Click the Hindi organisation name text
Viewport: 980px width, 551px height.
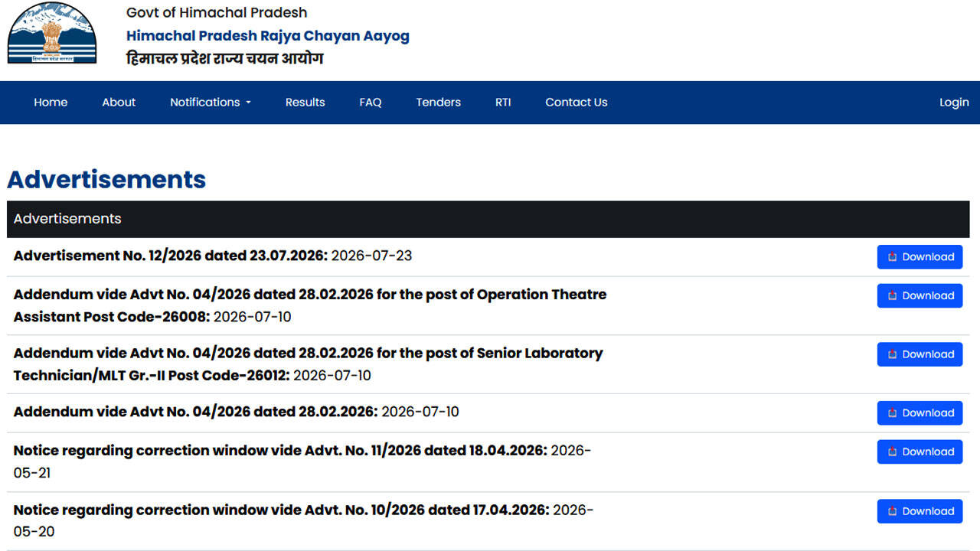[224, 59]
